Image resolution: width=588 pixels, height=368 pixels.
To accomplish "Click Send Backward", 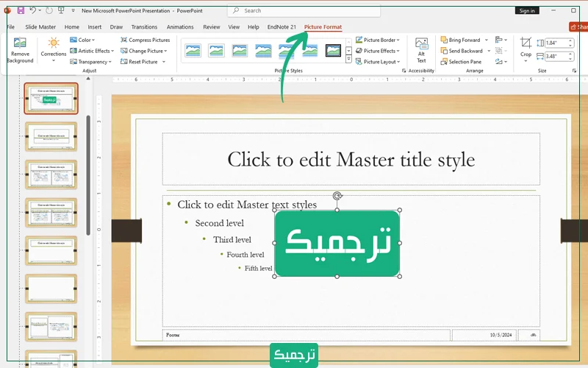I will [x=462, y=51].
